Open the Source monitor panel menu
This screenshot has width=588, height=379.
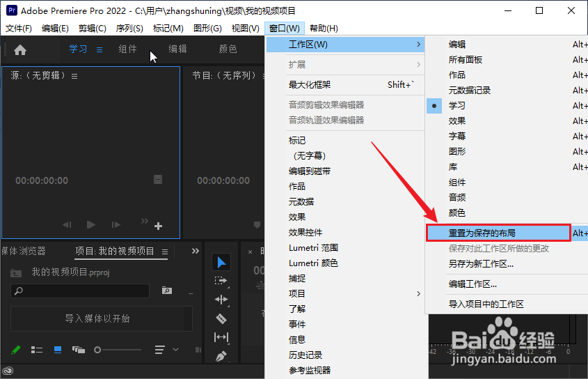[x=74, y=76]
